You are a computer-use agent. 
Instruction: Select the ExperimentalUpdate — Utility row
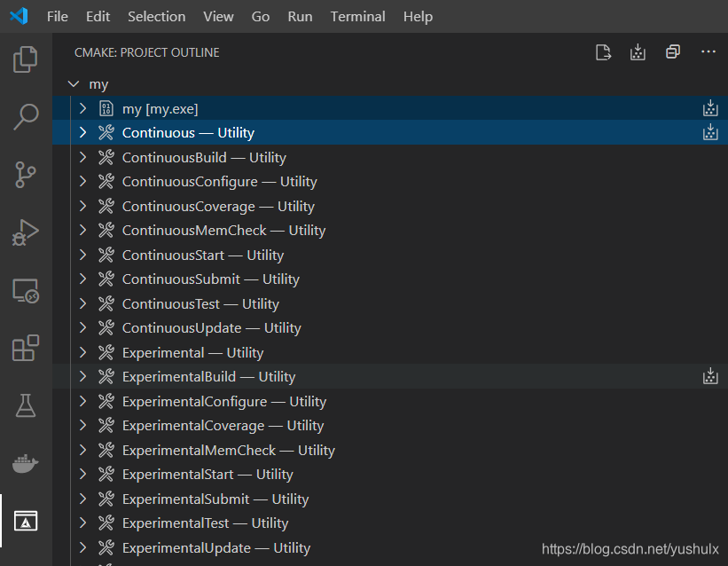[390, 548]
